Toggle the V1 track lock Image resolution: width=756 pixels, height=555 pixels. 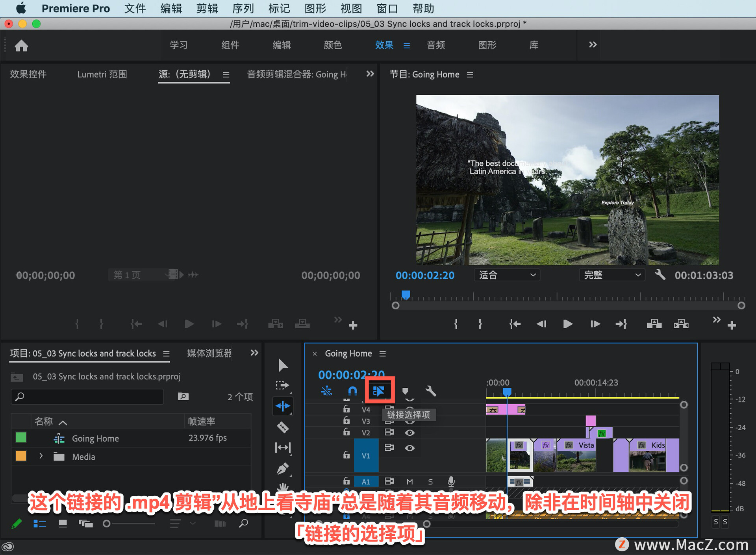point(346,455)
